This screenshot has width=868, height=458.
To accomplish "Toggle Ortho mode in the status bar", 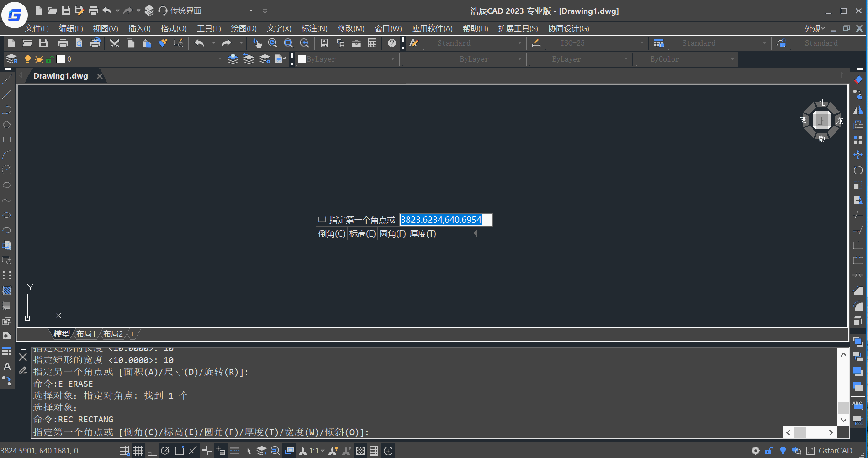I will click(152, 451).
